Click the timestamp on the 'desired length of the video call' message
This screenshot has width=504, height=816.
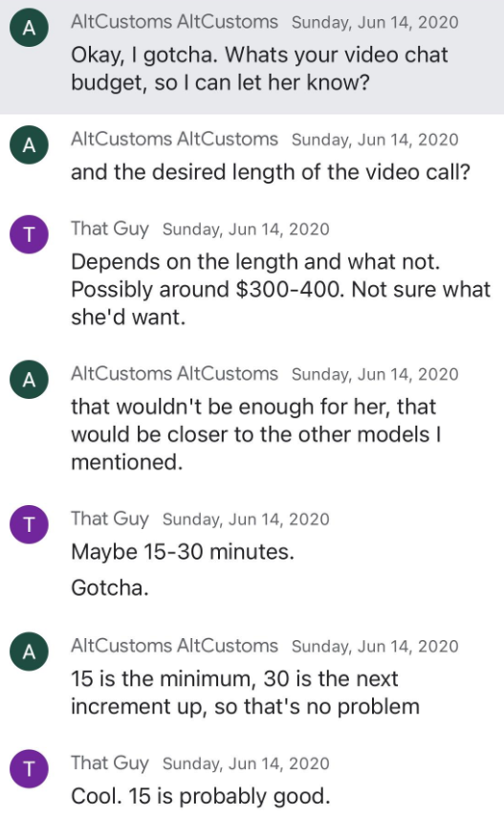375,140
